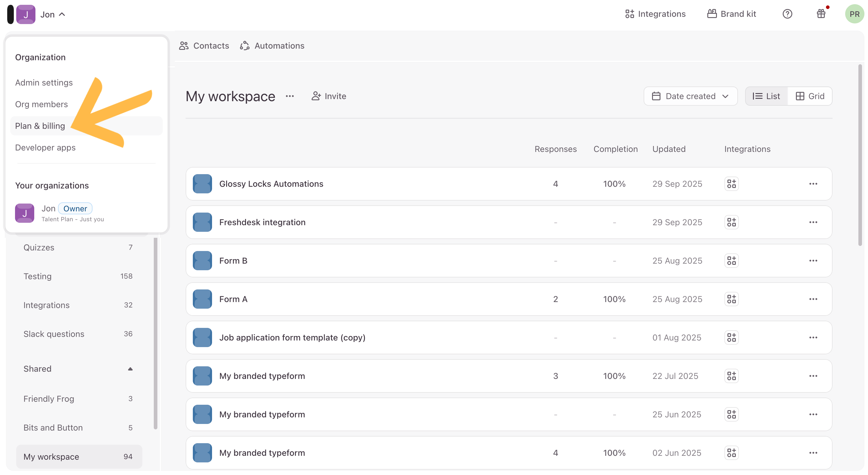This screenshot has width=868, height=475.
Task: Click the Form B form thumbnail icon
Action: point(202,261)
